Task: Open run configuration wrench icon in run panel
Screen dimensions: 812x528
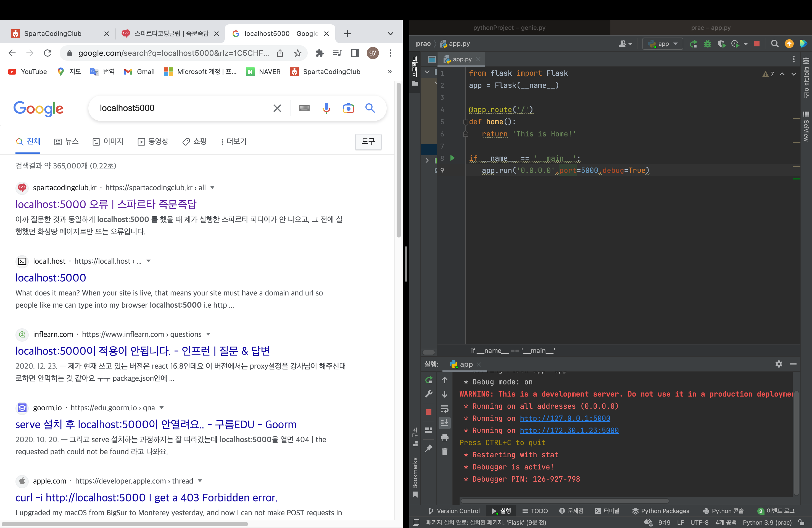Action: click(429, 394)
